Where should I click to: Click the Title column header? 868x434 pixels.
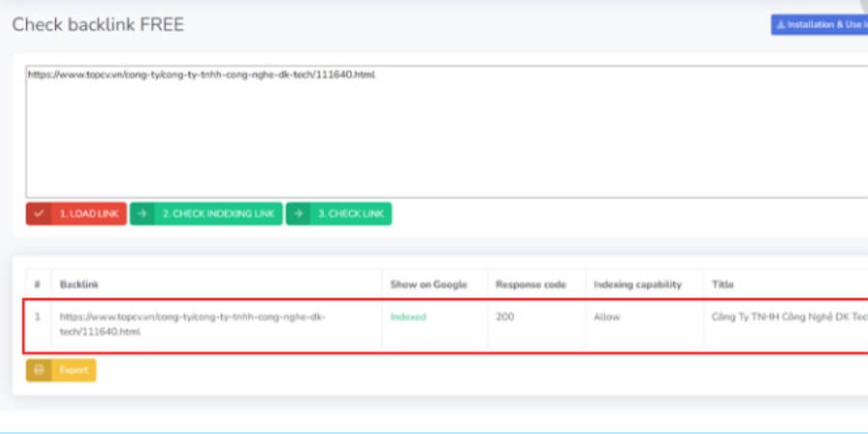(722, 285)
